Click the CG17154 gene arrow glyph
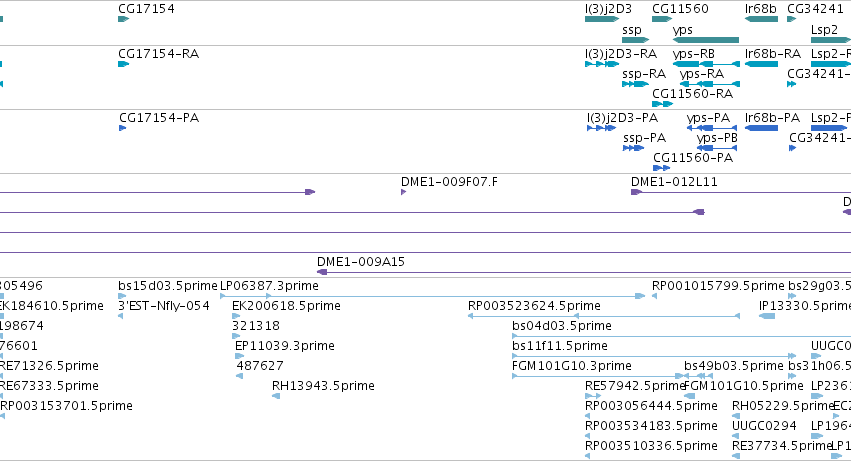This screenshot has height=461, width=851. (x=123, y=19)
